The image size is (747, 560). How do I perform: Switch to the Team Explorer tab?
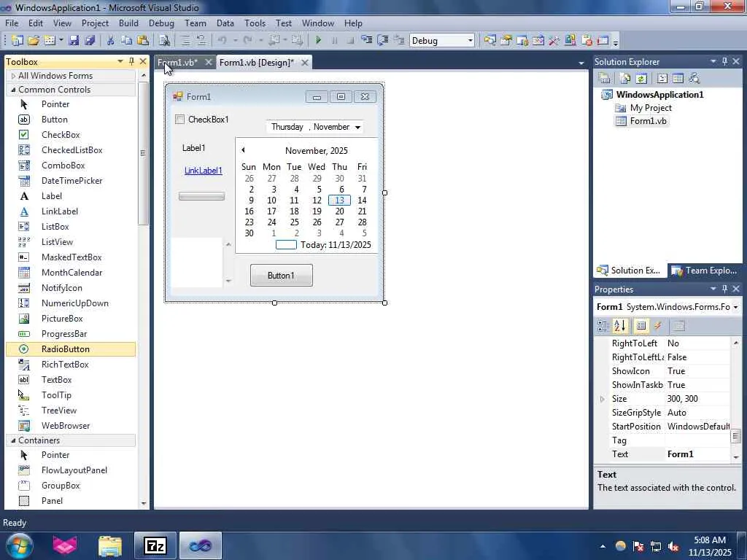click(705, 271)
